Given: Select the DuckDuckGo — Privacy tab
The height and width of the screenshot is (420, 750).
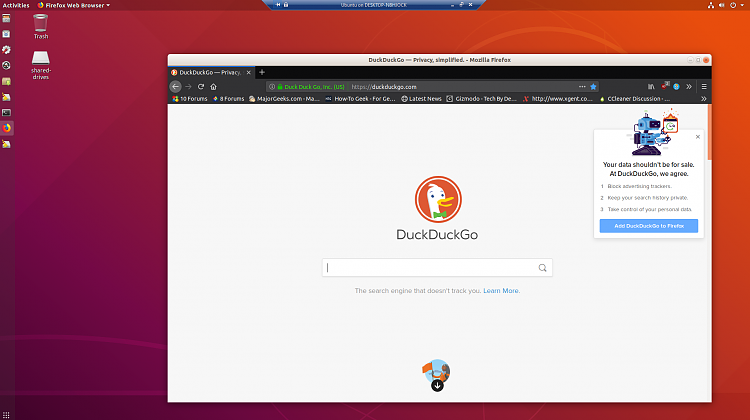Looking at the screenshot, I should point(211,72).
